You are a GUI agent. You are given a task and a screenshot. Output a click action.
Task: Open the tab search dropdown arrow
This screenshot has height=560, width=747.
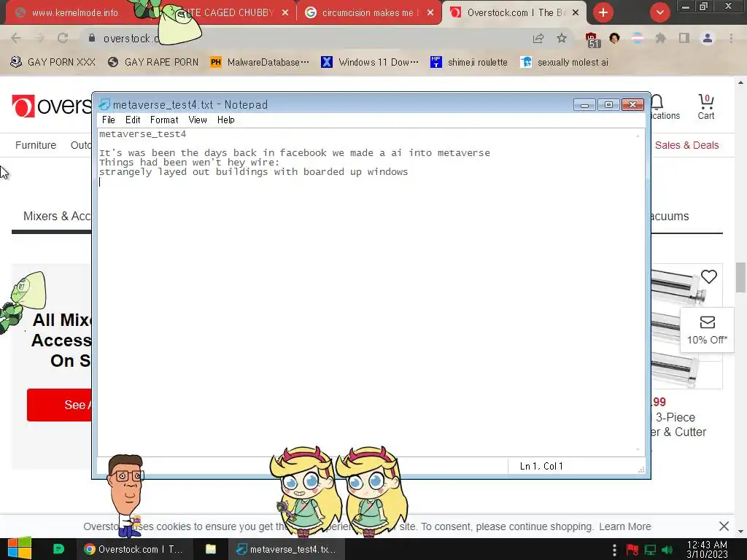[x=659, y=12]
